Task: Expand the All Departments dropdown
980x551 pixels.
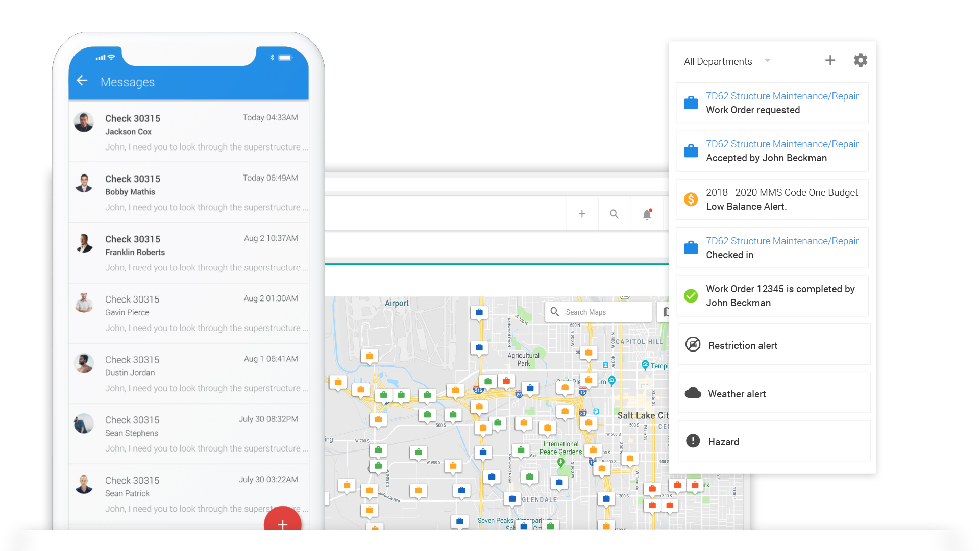Action: pos(727,61)
